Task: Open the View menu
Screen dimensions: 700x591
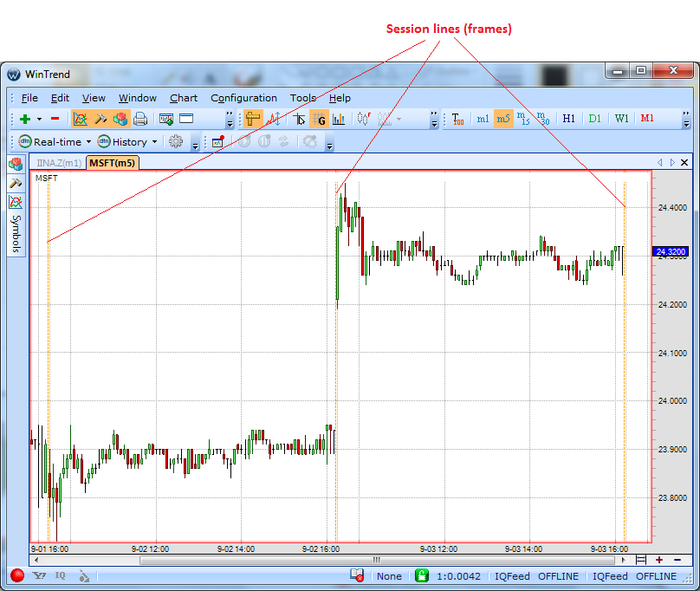Action: pos(94,98)
